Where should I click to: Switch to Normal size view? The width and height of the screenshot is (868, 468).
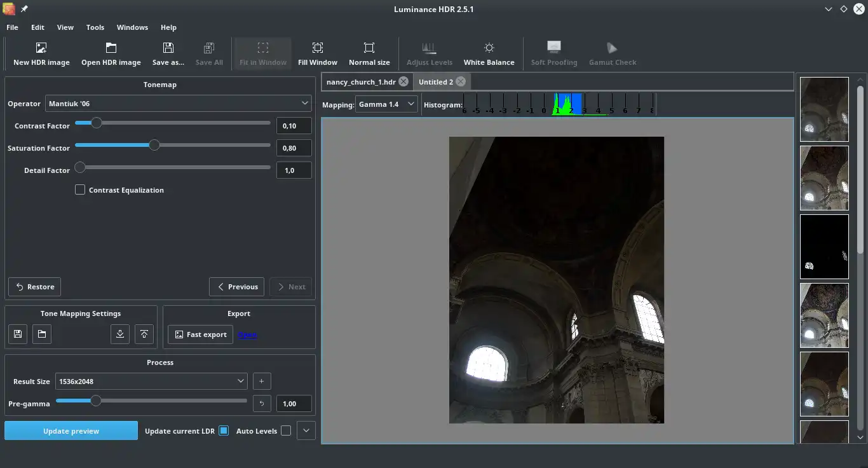(369, 53)
